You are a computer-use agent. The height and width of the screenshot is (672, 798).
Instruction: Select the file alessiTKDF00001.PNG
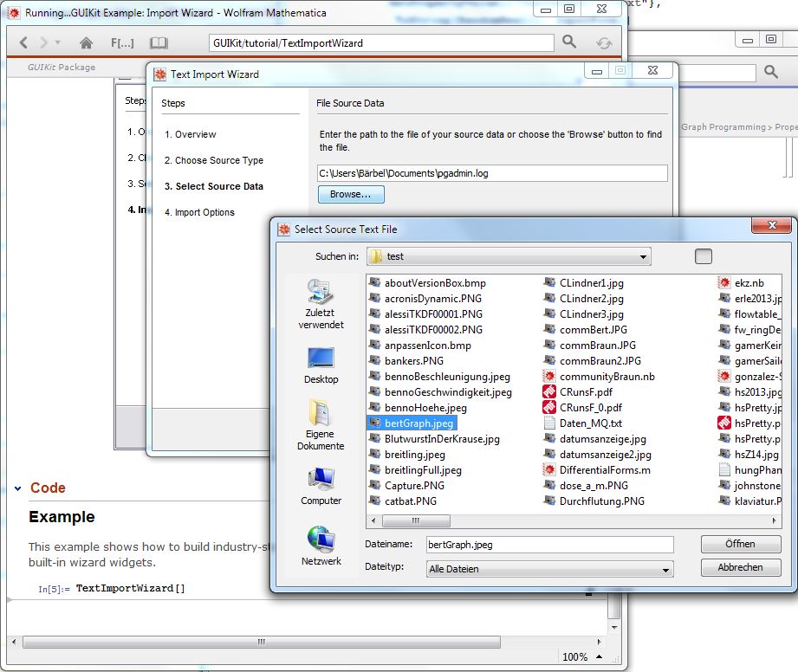(x=425, y=314)
